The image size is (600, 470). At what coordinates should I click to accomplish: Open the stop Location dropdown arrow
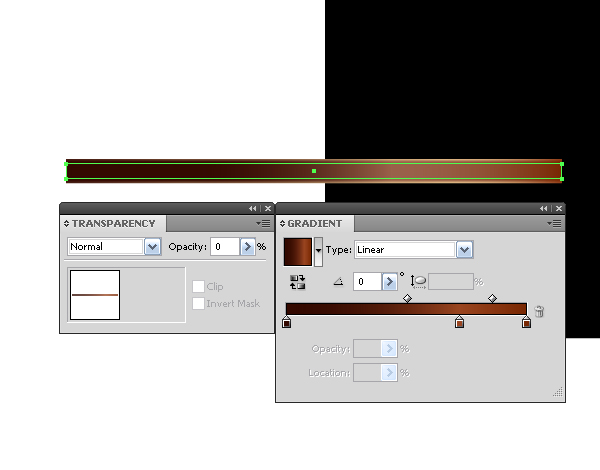point(389,372)
